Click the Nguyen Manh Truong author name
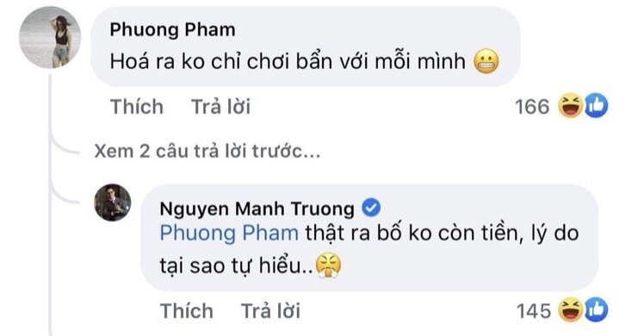Screen dimensions: 644x336 (257, 208)
